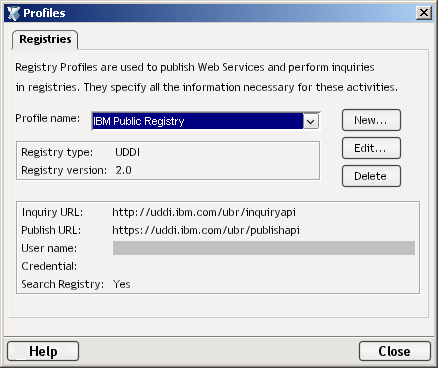This screenshot has height=368, width=438.
Task: Delete the selected registry profile
Action: pyautogui.click(x=371, y=176)
